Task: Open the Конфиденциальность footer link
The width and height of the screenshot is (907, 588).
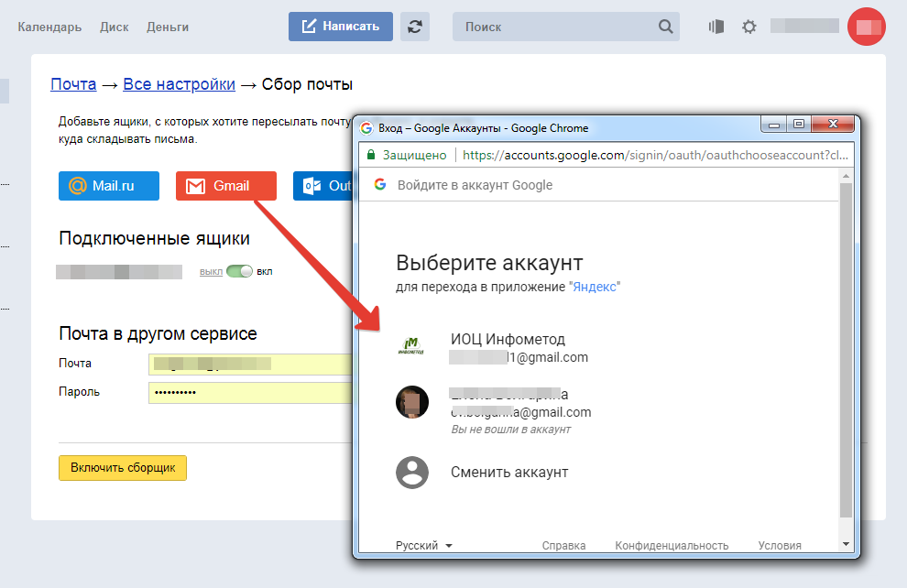Action: pyautogui.click(x=672, y=545)
